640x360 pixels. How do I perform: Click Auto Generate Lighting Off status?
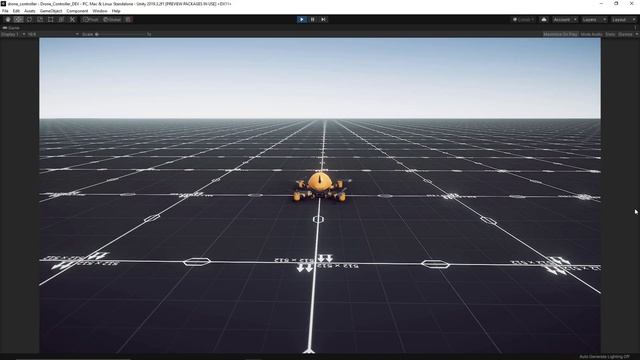pos(604,357)
